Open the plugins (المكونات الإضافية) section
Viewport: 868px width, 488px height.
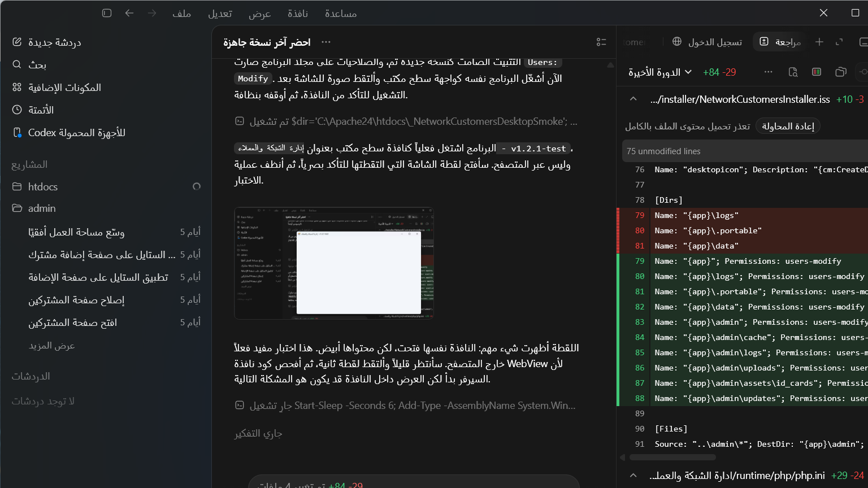click(57, 88)
